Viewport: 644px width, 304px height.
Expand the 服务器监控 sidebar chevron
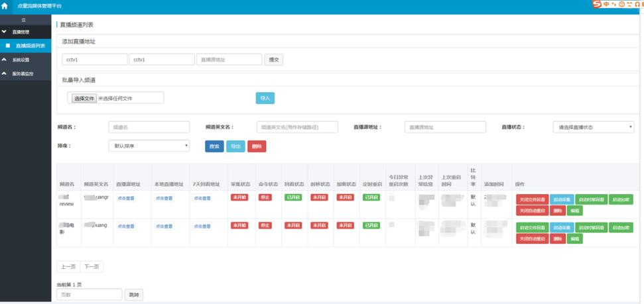pyautogui.click(x=4, y=74)
